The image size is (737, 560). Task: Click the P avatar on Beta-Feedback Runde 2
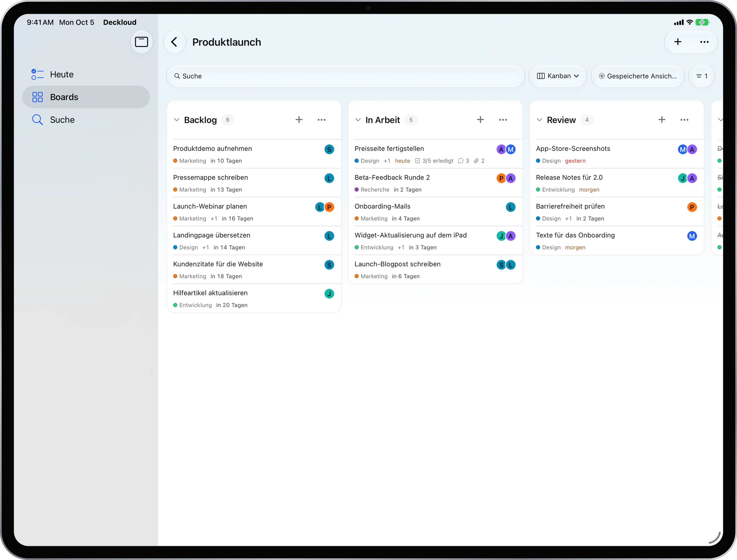(x=501, y=178)
